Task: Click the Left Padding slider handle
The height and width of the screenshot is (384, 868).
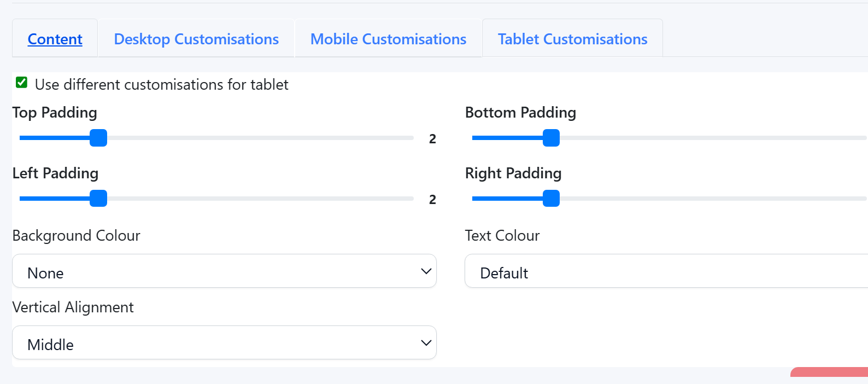Action: (98, 199)
